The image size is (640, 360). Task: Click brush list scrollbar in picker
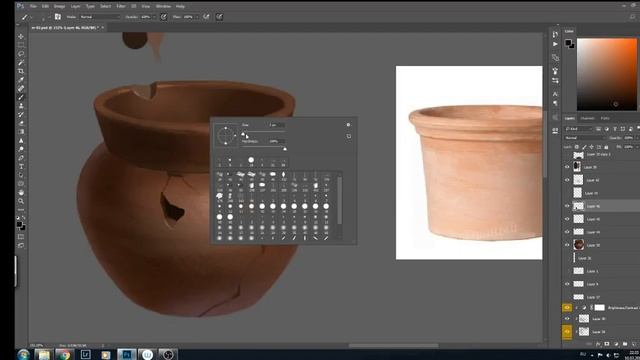pos(340,200)
